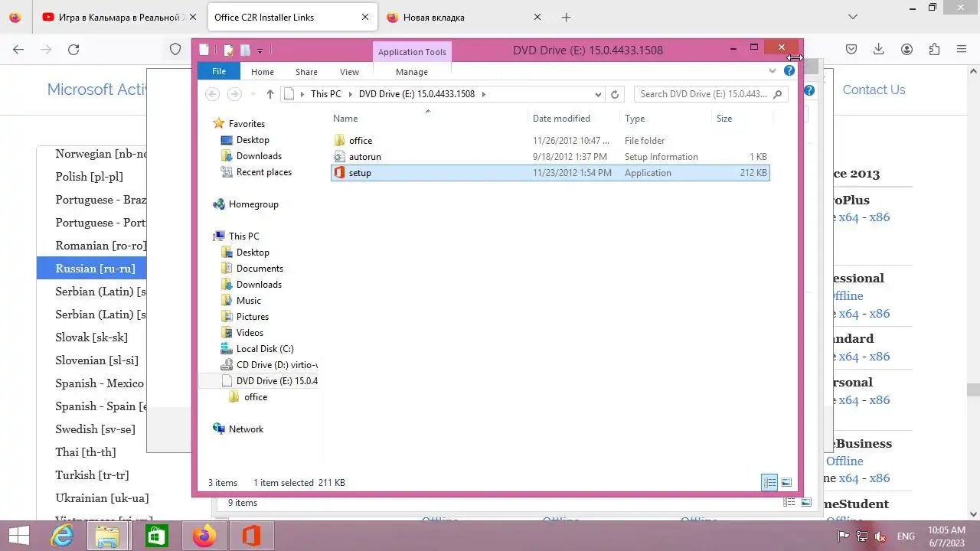Screen dimensions: 980x551
Task: Switch to large icons view in status bar
Action: coord(786,482)
